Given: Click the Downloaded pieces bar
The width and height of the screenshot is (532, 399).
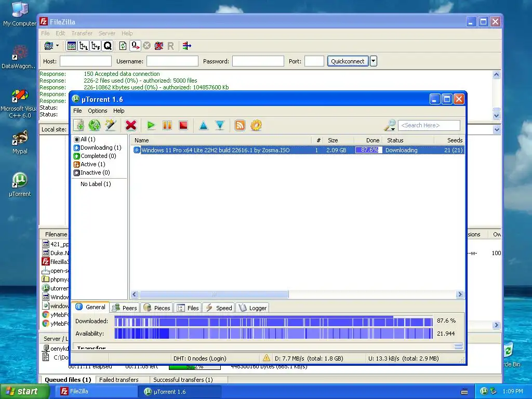Looking at the screenshot, I should pyautogui.click(x=273, y=321).
